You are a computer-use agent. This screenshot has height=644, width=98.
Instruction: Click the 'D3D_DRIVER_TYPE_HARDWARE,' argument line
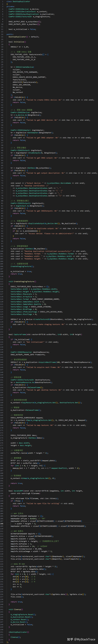click(x=25, y=72)
